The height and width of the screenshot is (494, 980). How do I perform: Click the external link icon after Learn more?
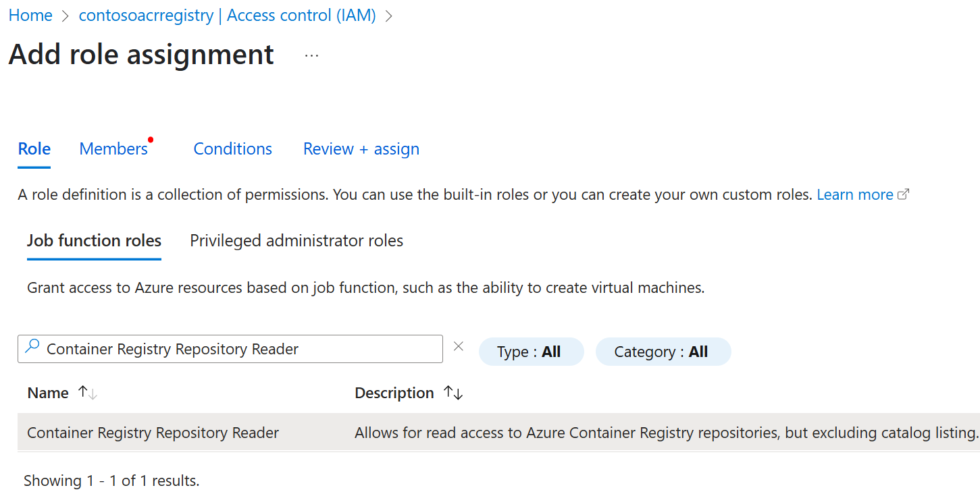coord(904,195)
